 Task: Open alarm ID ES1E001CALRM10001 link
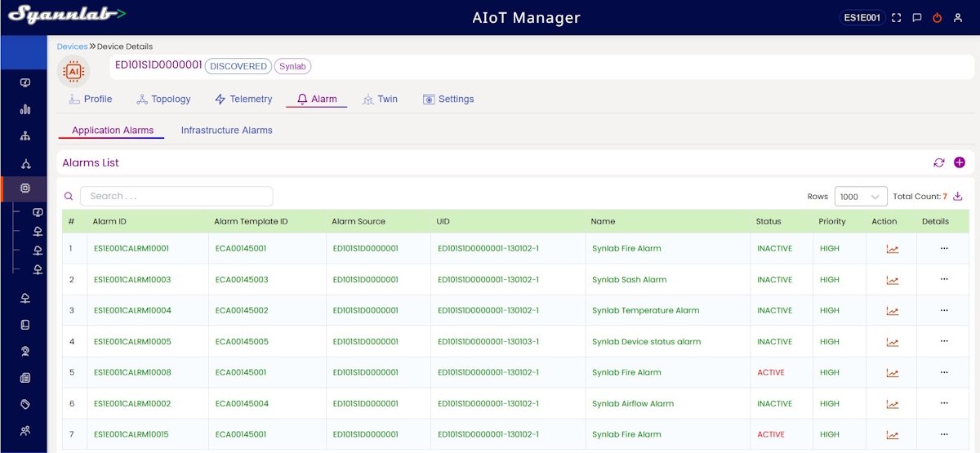(x=131, y=248)
